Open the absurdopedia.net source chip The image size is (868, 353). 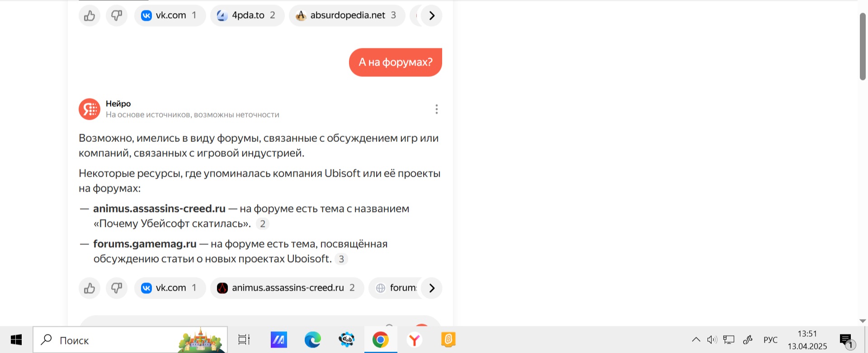(346, 15)
